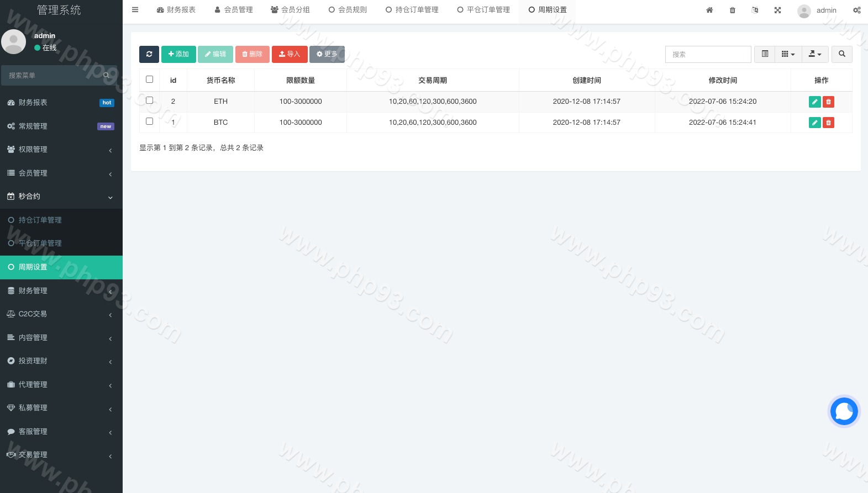868x493 pixels.
Task: Click the red delete icon for BTC row
Action: (828, 123)
